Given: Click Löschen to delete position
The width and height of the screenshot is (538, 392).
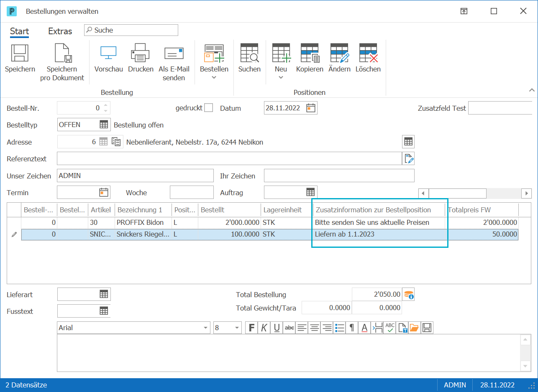Looking at the screenshot, I should tap(368, 53).
